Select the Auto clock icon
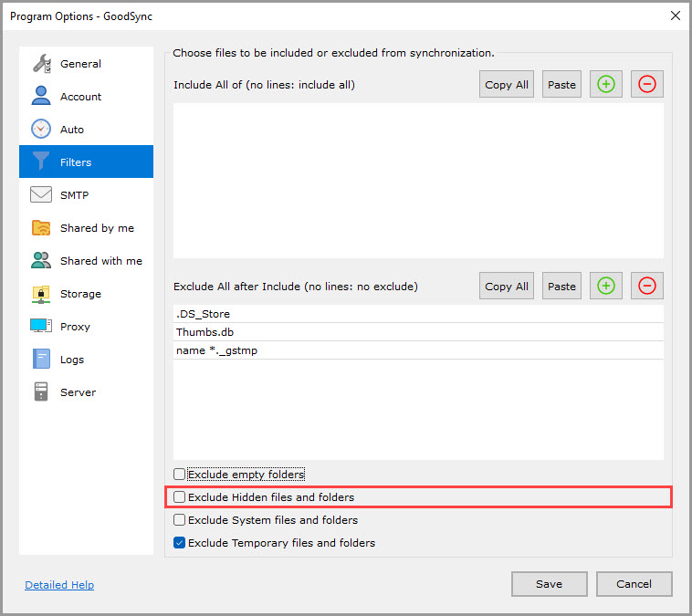The image size is (692, 616). (41, 130)
